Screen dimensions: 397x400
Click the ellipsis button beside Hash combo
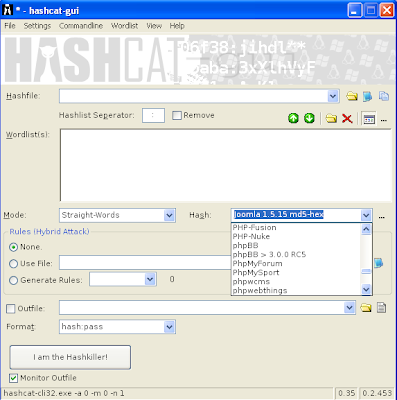[382, 217]
